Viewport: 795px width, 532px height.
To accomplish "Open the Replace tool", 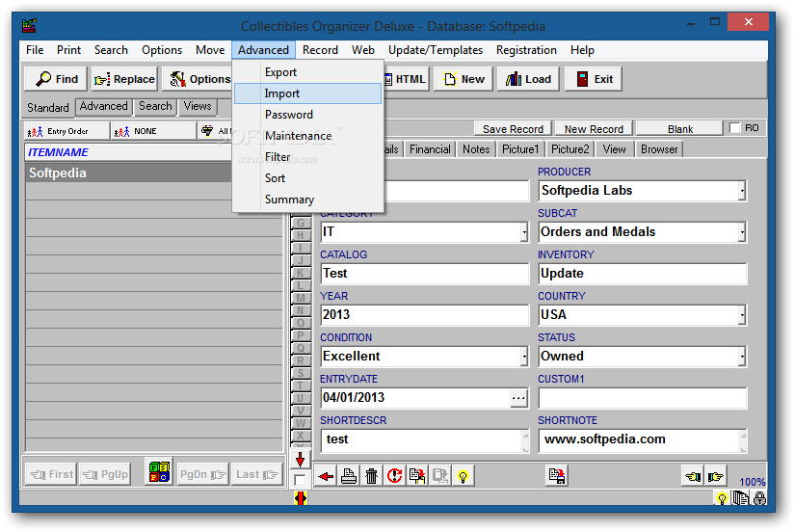I will click(x=124, y=79).
